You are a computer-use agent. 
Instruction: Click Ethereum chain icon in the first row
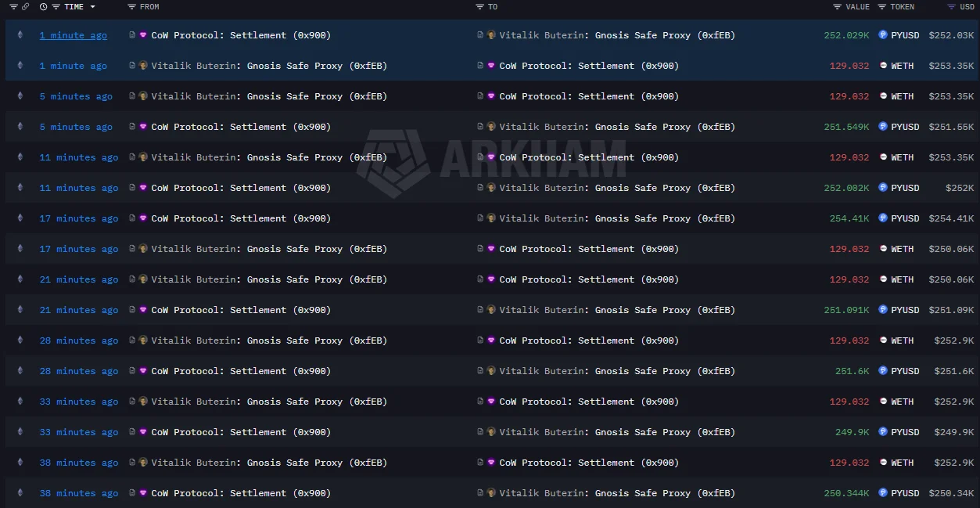20,35
